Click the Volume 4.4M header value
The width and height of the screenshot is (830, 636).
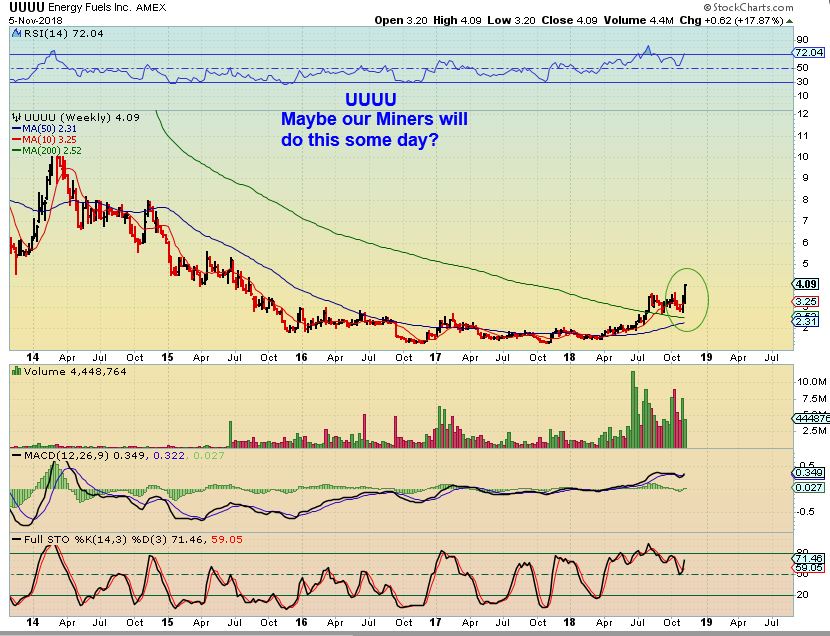pos(639,21)
